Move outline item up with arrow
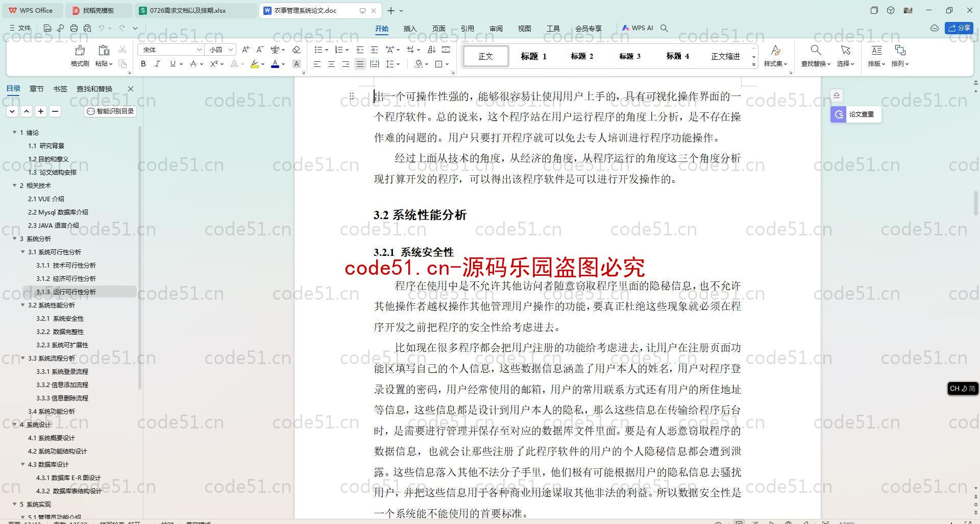This screenshot has height=524, width=980. coord(27,111)
